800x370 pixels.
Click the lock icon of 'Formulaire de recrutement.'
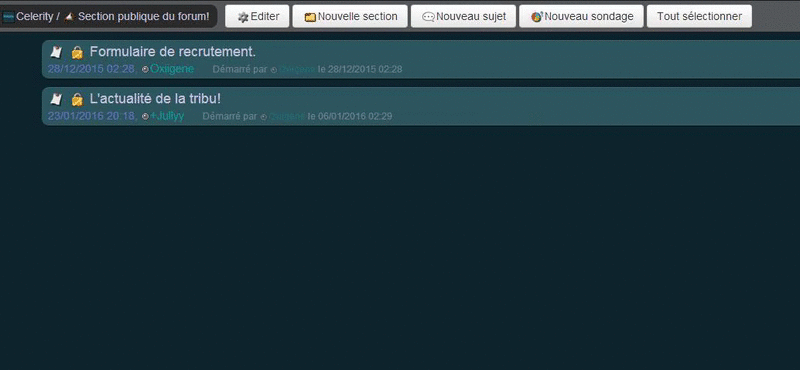coord(77,52)
